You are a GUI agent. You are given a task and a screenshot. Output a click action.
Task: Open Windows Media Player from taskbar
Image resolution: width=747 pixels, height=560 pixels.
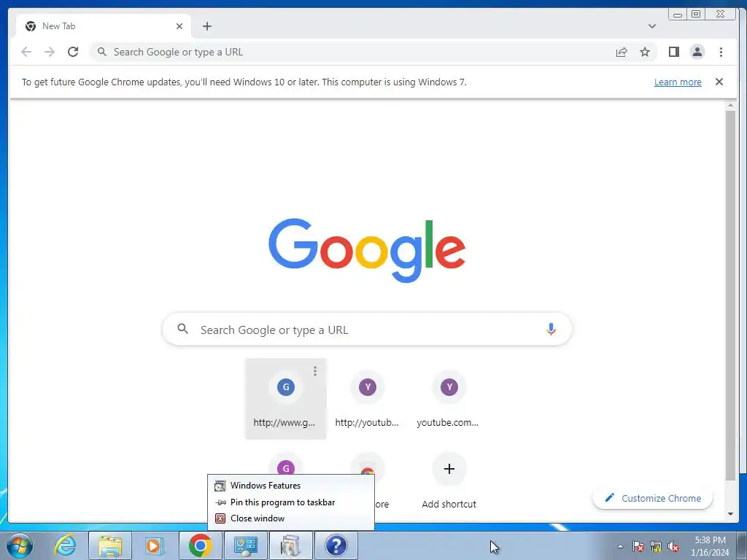[155, 545]
